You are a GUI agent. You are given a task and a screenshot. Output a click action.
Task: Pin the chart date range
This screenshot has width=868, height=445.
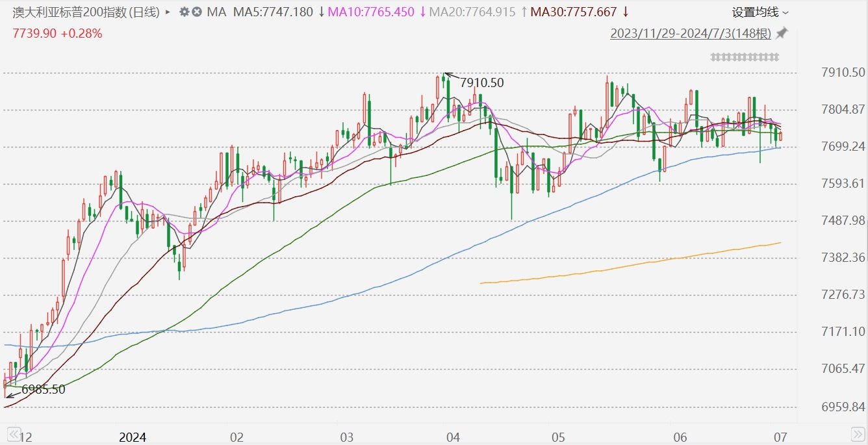click(x=782, y=33)
